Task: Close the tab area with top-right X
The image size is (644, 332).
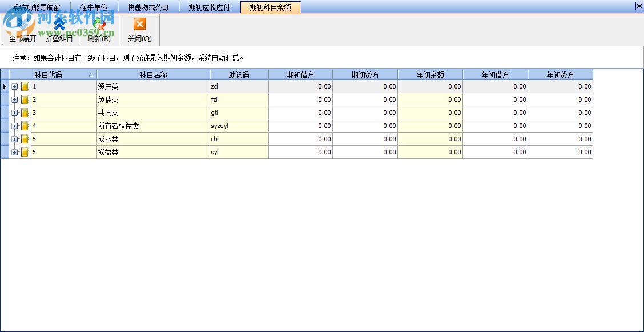Action: (639, 6)
